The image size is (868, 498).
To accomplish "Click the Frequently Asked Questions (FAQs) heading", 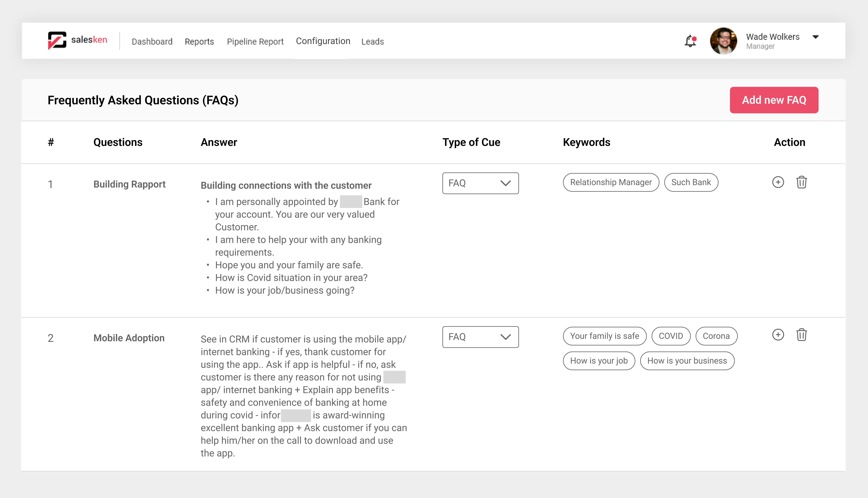I will tap(143, 100).
